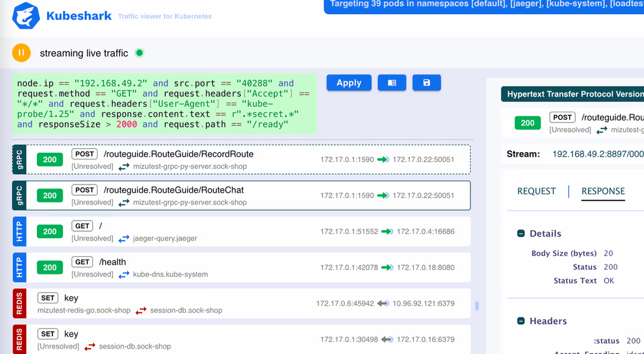
Task: Click the Kubeshark shark logo
Action: [26, 17]
